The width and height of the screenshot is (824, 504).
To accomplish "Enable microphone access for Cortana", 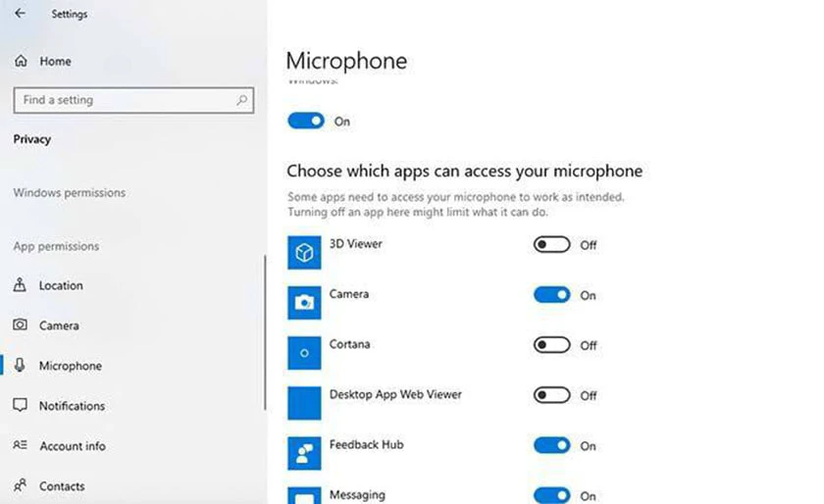I will [551, 345].
